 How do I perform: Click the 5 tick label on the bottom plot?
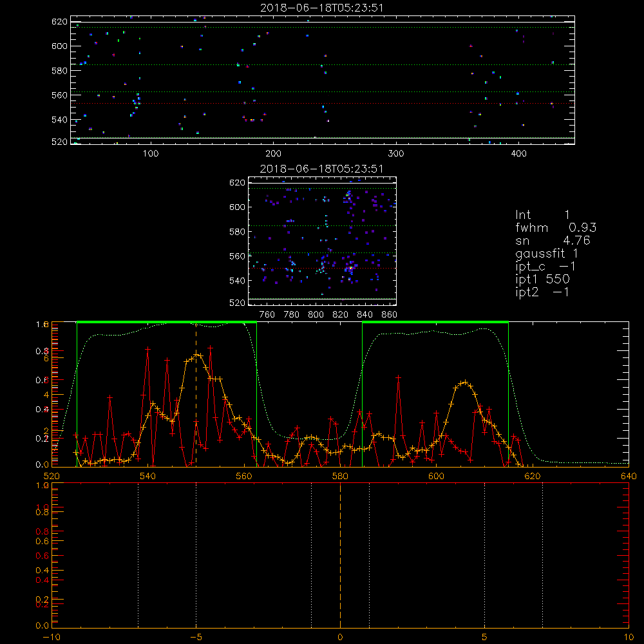pos(485,637)
